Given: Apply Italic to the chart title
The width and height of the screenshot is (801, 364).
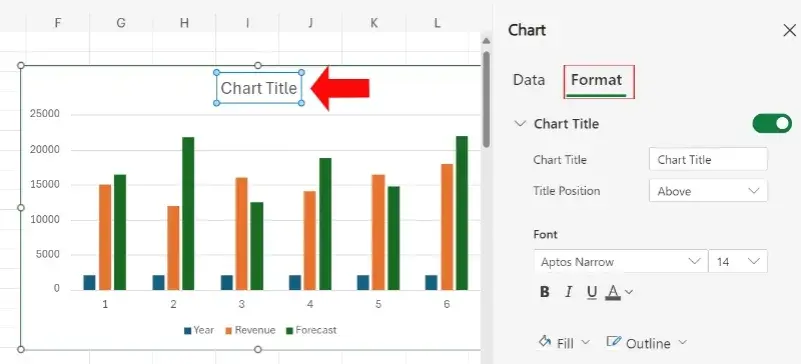Looking at the screenshot, I should [569, 292].
